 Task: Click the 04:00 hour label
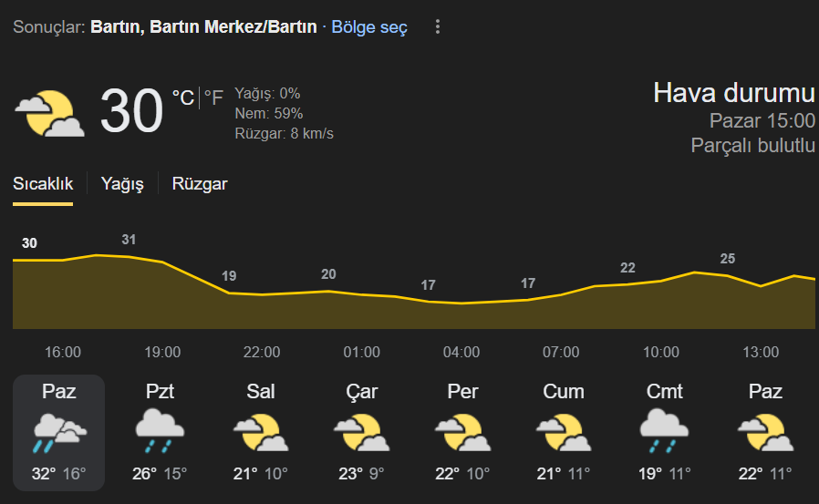461,352
